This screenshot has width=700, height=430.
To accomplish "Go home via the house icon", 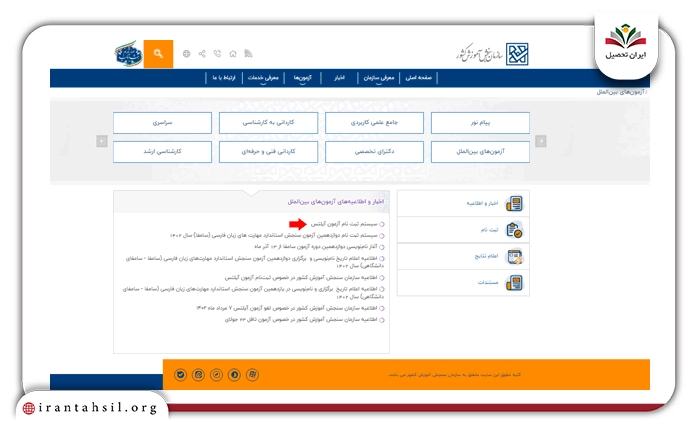I will 233,54.
